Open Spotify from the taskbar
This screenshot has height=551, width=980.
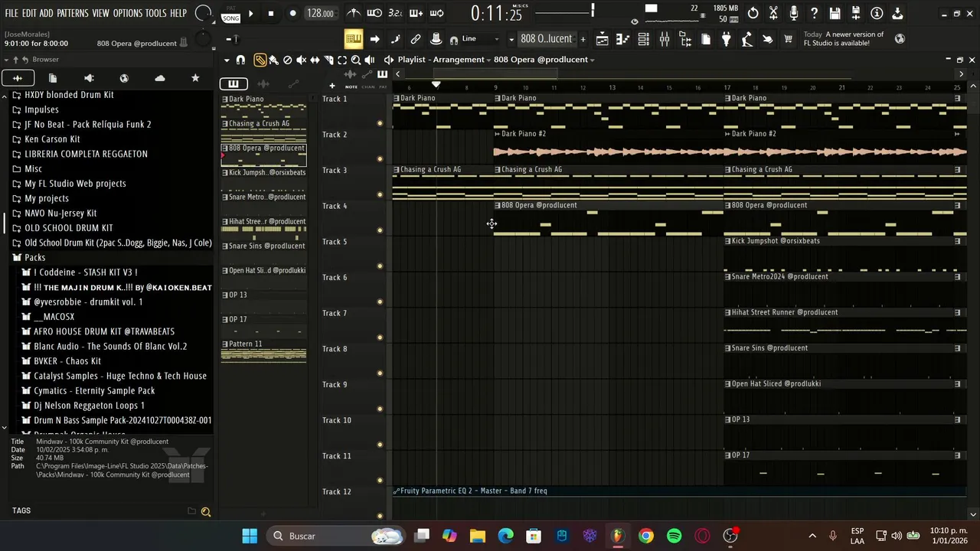tap(675, 536)
